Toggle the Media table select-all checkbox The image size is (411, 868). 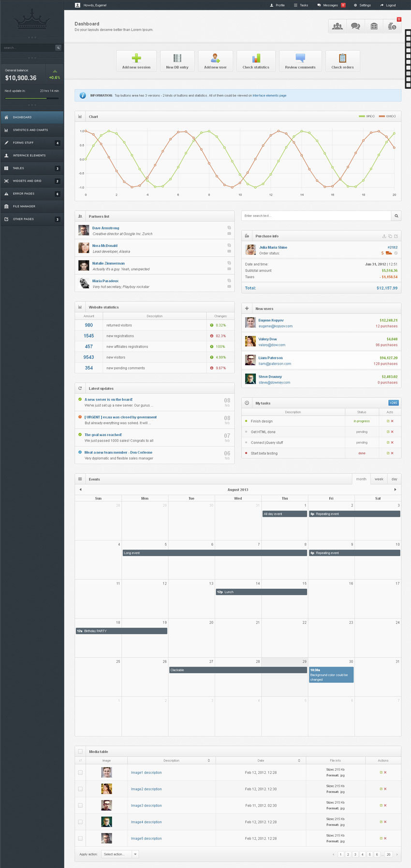pos(80,752)
